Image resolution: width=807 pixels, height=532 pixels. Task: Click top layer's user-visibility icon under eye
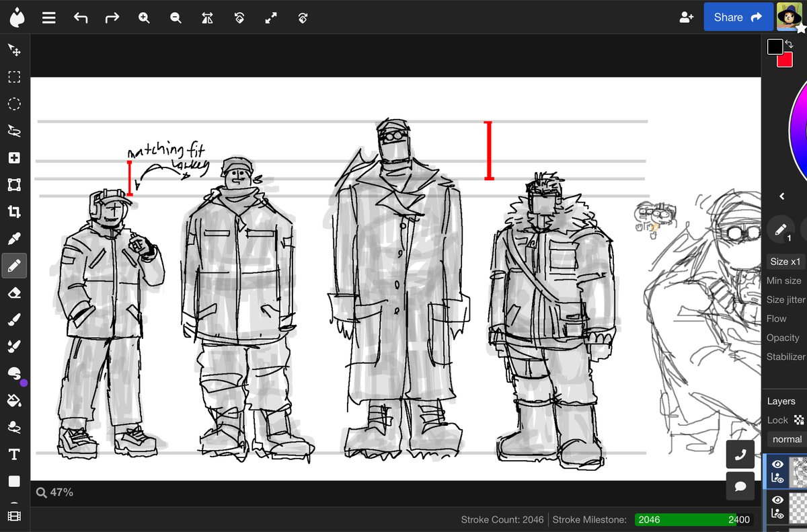777,478
